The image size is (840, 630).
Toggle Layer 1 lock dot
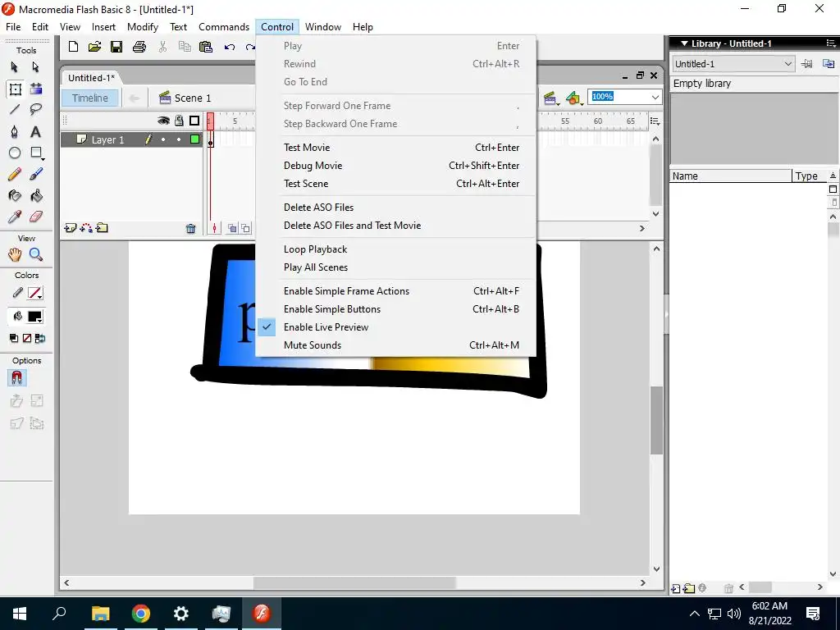(x=179, y=139)
